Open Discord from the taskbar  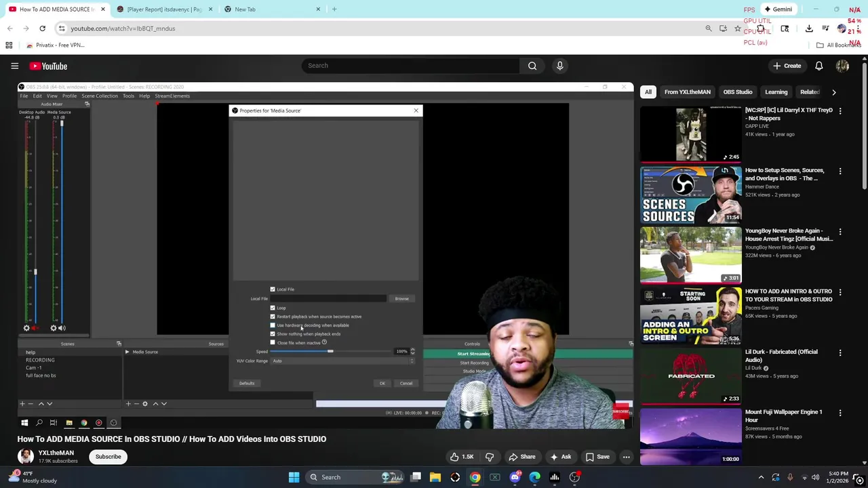coord(515,477)
